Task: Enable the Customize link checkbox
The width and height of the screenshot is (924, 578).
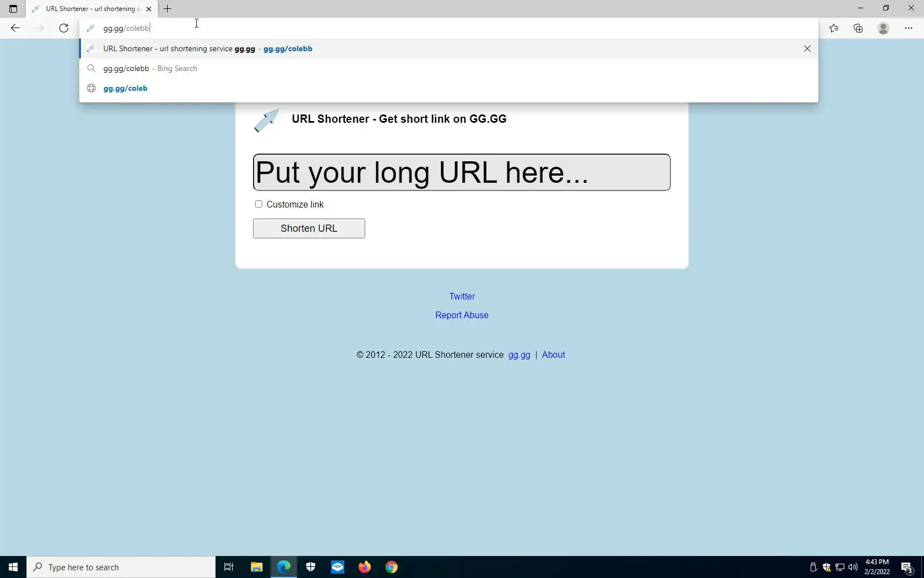Action: click(258, 204)
